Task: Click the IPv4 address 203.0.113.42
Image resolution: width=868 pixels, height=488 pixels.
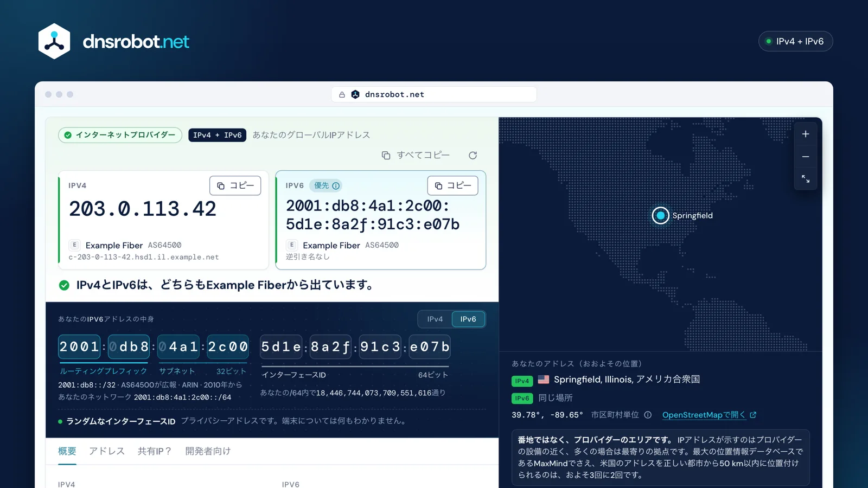Action: pyautogui.click(x=143, y=209)
